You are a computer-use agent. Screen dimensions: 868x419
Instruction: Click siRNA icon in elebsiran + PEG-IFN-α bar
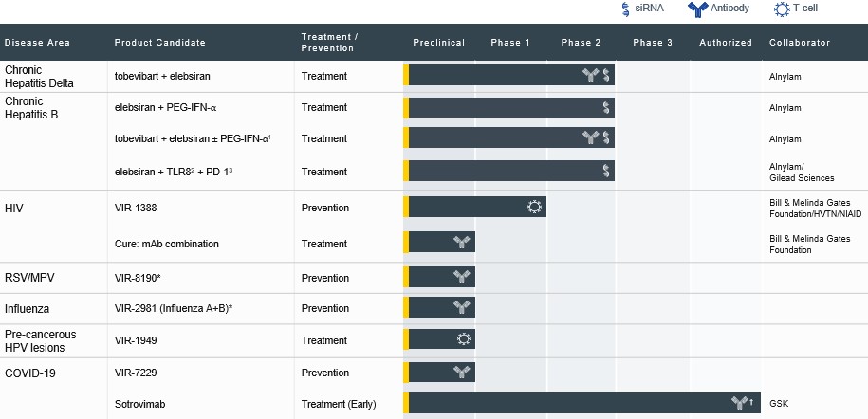pos(606,108)
